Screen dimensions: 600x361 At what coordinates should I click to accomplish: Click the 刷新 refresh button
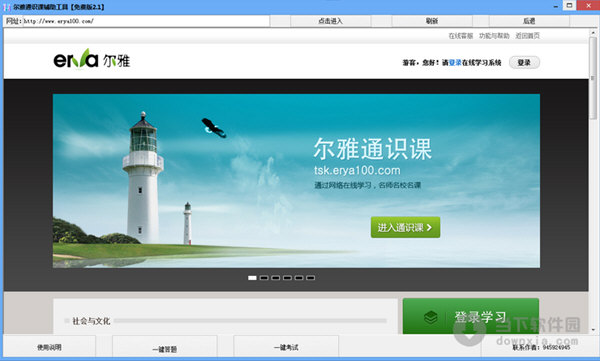(432, 21)
